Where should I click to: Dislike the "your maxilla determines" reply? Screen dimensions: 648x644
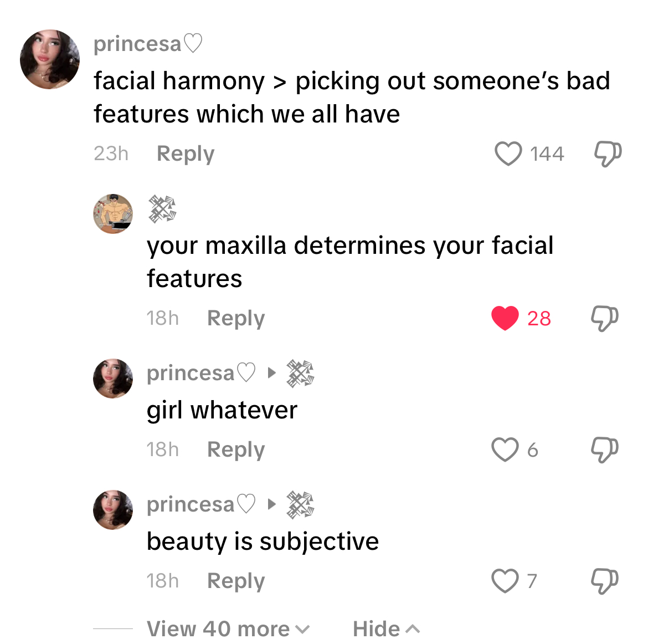(604, 318)
